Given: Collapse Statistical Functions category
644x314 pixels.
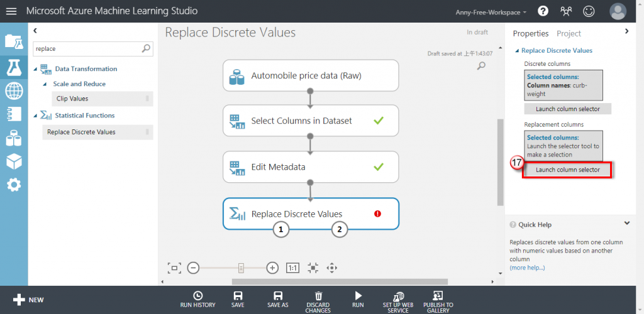Looking at the screenshot, I should (x=36, y=116).
